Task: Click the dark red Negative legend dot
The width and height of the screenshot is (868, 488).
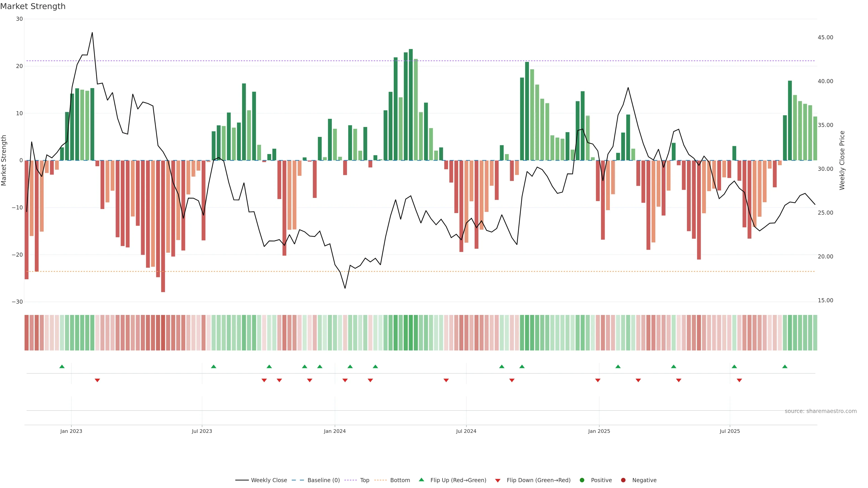Action: click(623, 480)
